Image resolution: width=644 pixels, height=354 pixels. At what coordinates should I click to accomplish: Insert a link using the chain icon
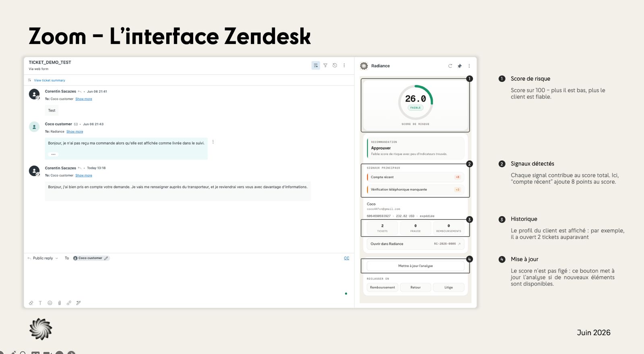[69, 303]
